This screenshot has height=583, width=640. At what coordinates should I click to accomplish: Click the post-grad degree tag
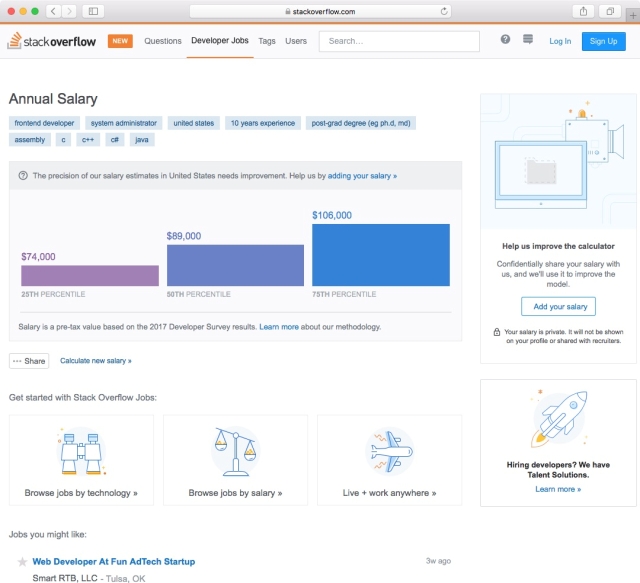pos(361,123)
